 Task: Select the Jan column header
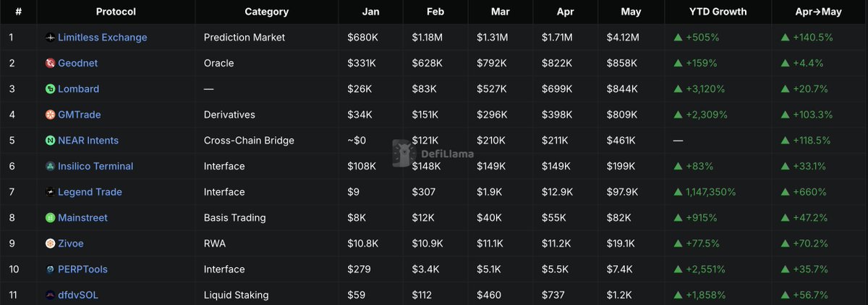(x=371, y=12)
